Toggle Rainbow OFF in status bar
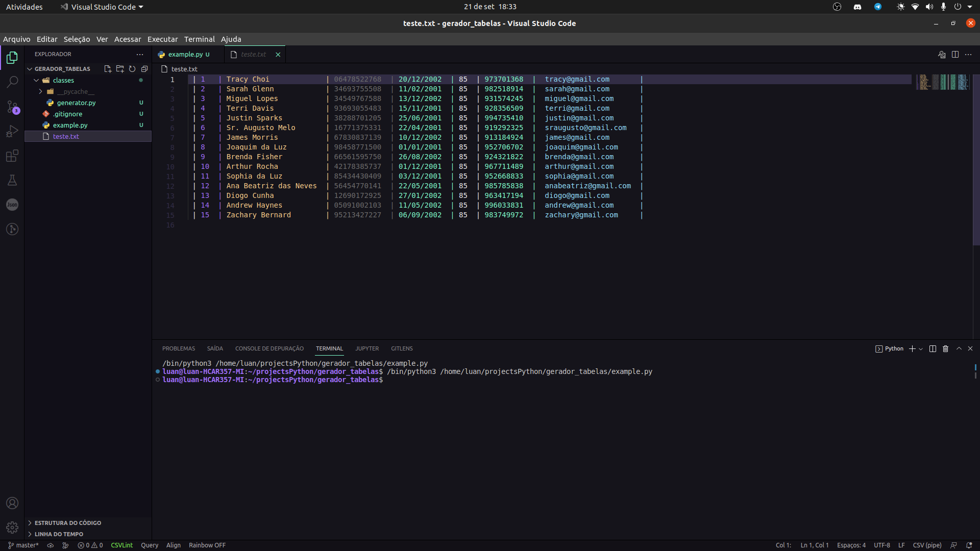This screenshot has height=551, width=980. [x=207, y=545]
